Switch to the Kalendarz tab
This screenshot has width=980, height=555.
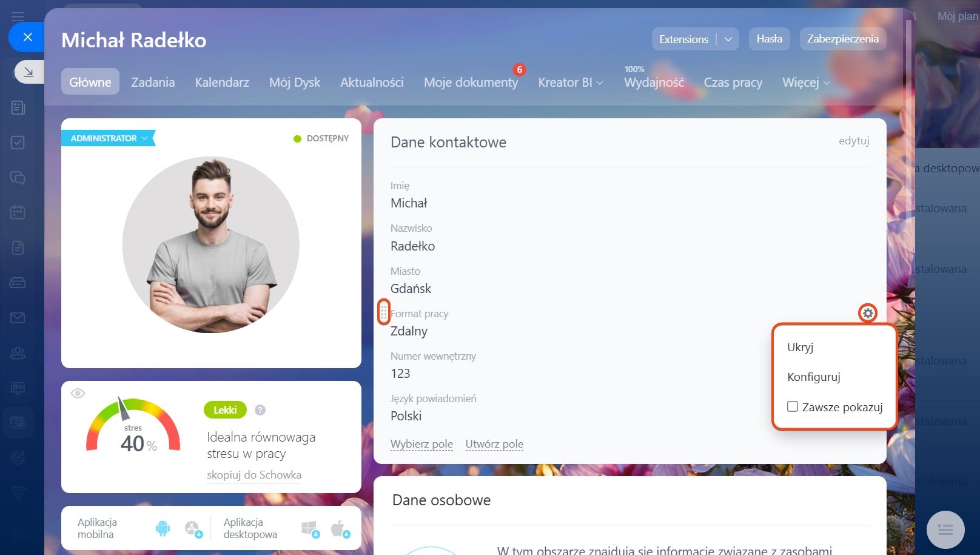(x=222, y=82)
